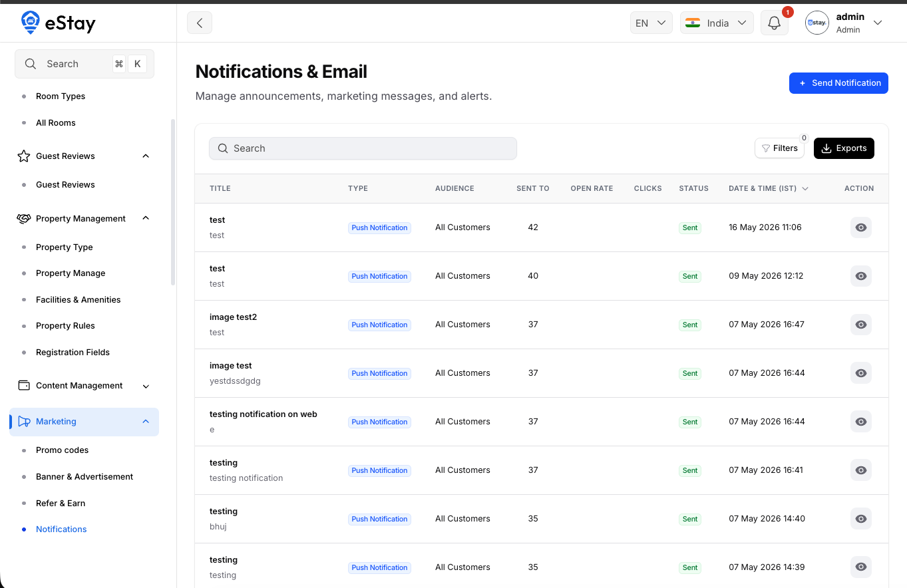Click the Title column header
This screenshot has width=907, height=588.
(220, 189)
